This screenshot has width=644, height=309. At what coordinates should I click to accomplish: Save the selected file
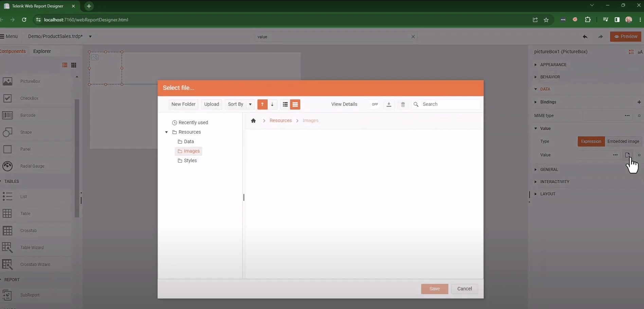(434, 289)
